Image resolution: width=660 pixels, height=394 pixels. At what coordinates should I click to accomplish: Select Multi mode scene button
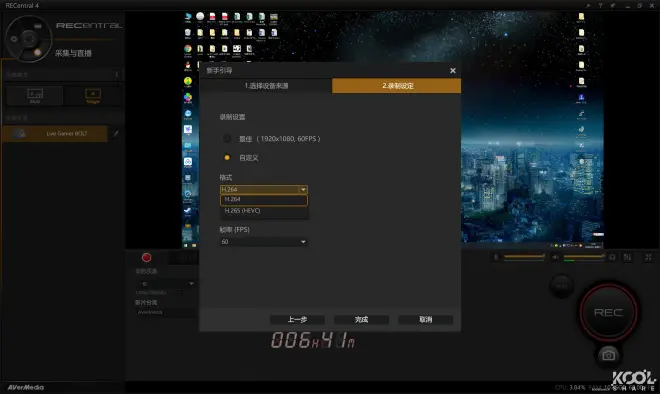35,96
